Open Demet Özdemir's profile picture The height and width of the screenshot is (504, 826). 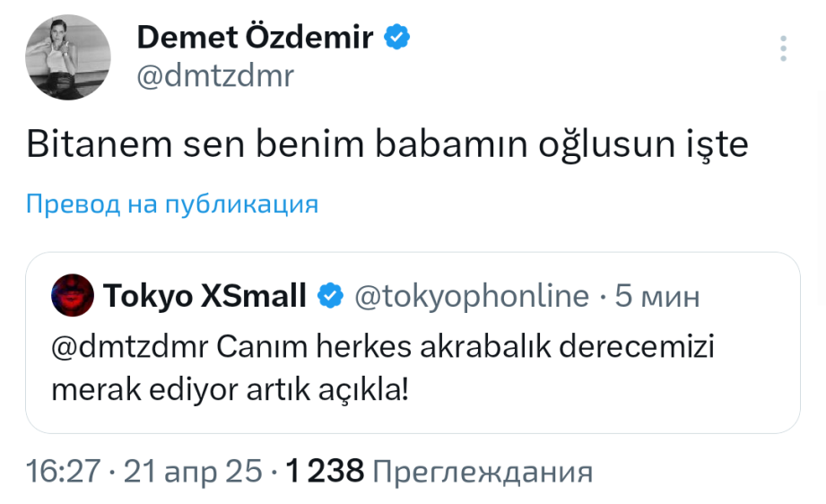click(70, 57)
